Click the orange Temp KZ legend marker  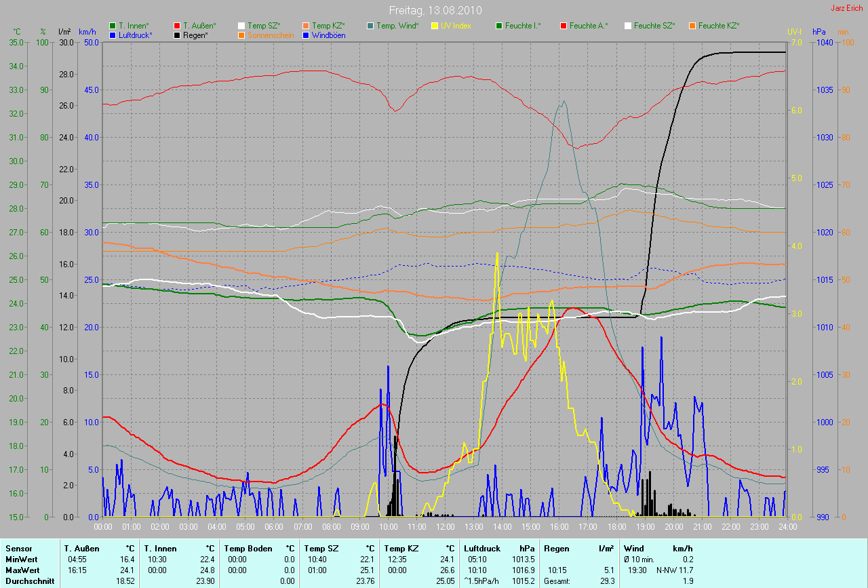coord(306,26)
